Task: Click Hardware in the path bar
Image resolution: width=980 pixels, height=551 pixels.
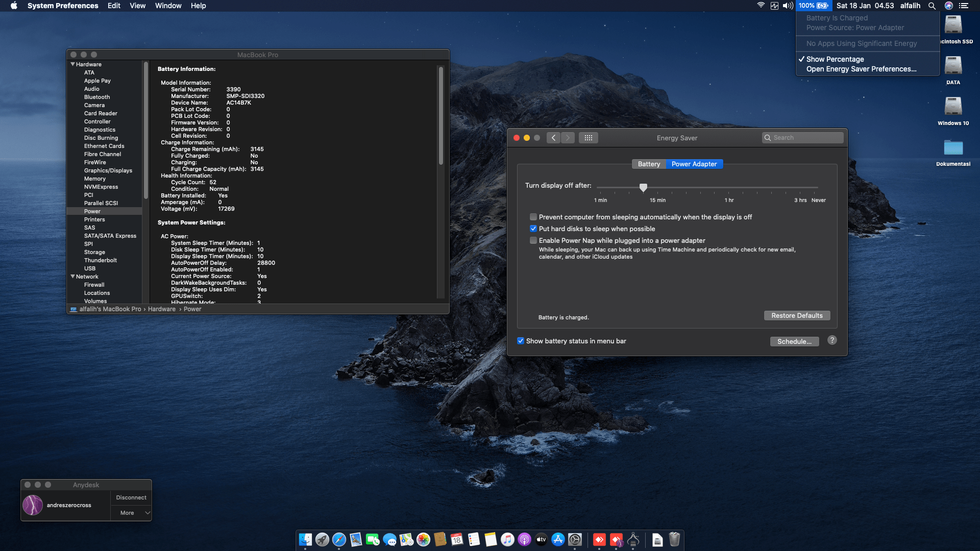Action: 161,309
